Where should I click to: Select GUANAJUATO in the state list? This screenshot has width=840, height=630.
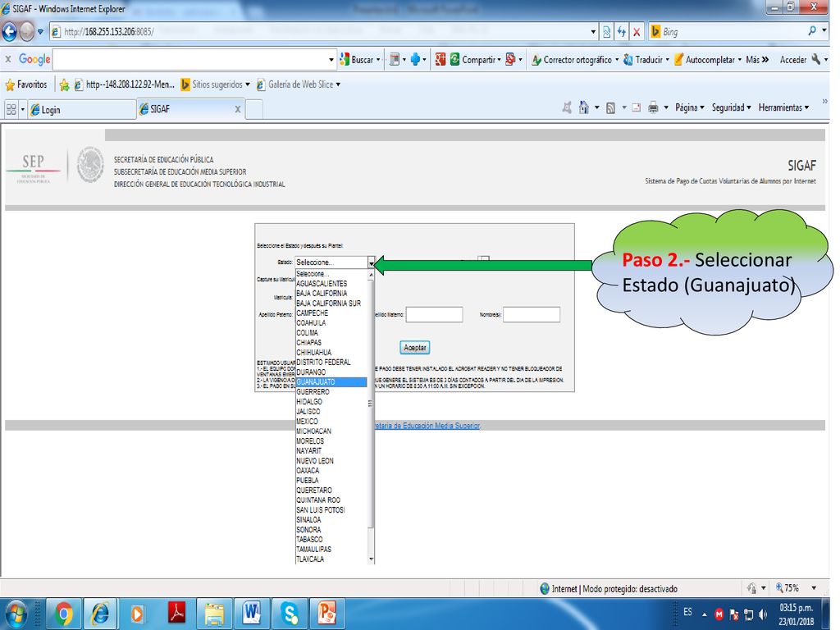[331, 382]
